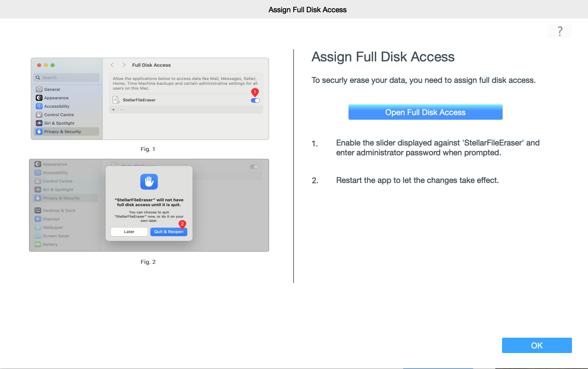588x369 pixels.
Task: Select Control Centre in the Fig. 1 sidebar
Action: click(66, 115)
